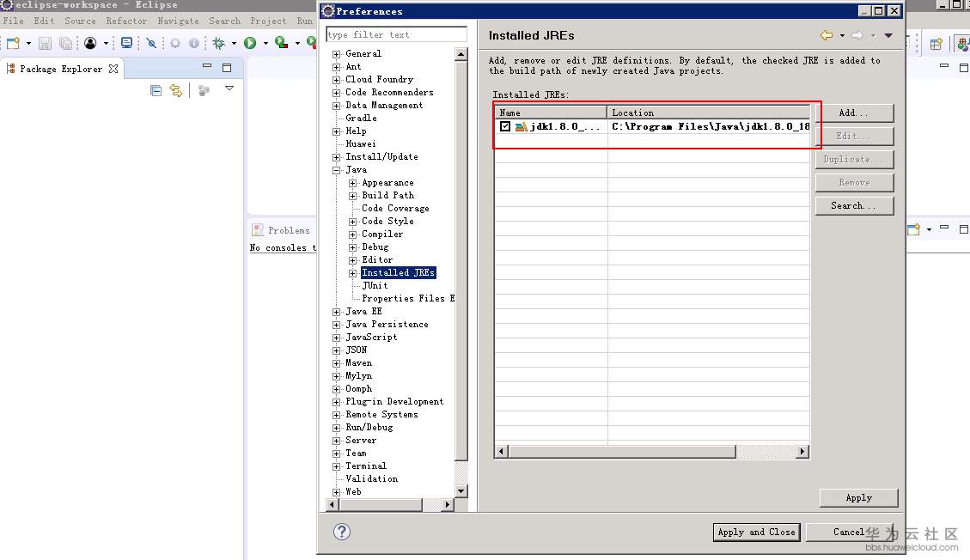Click the JRE table horizontal scrollbar
Screen dimensions: 970x560
click(x=622, y=451)
